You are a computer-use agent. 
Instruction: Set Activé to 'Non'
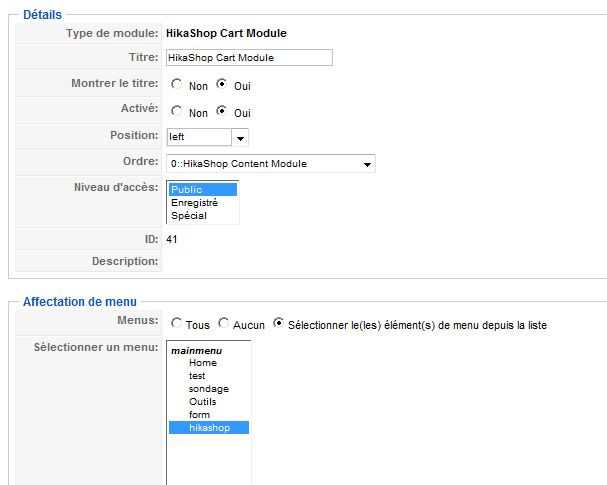pos(176,111)
